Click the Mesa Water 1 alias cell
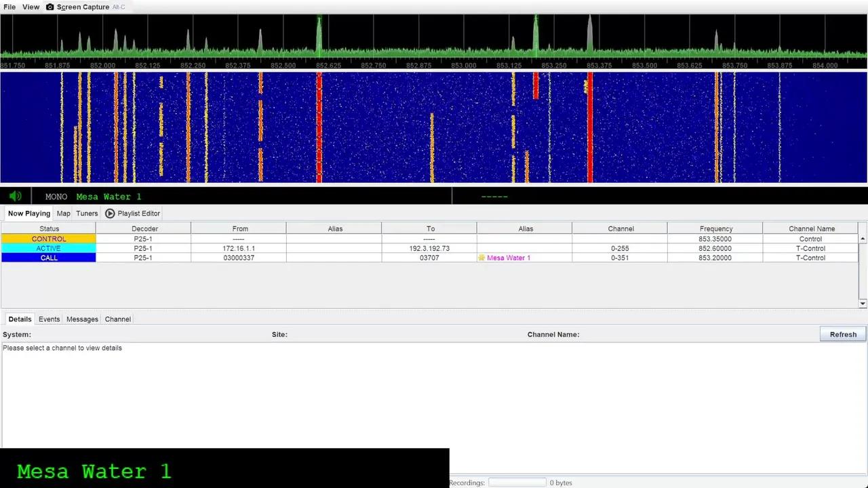Screen dimensions: 868x488 tap(524, 258)
